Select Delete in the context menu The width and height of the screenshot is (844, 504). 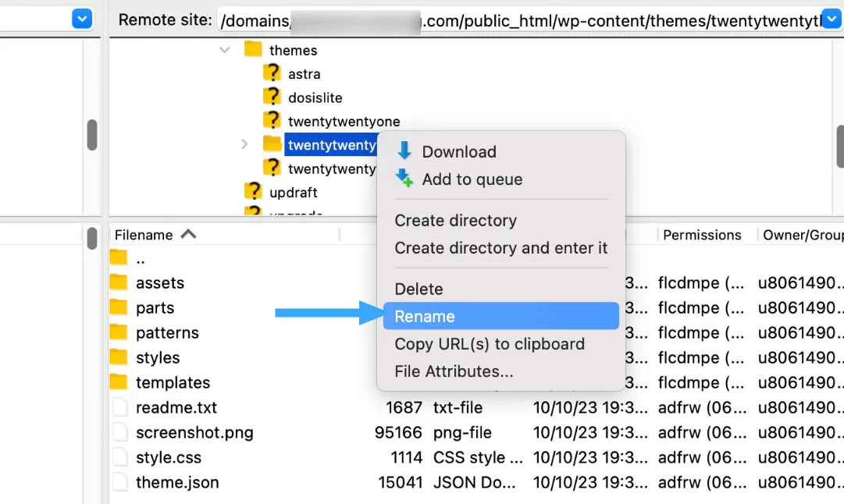[418, 289]
